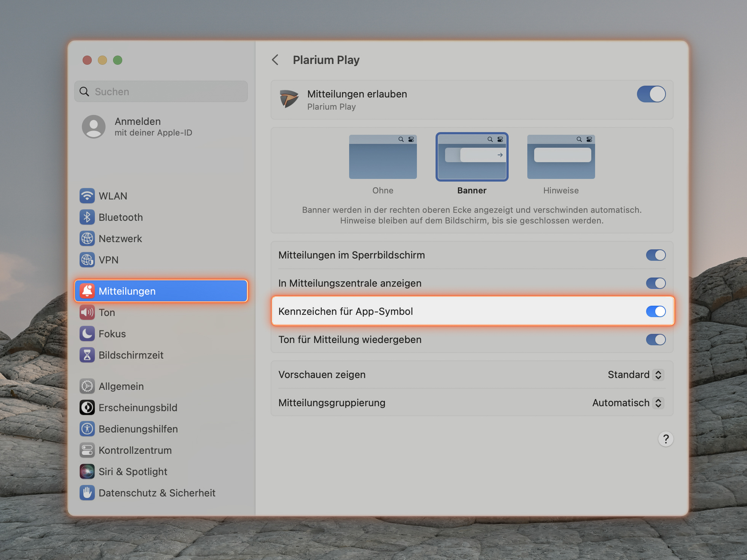Viewport: 747px width, 560px height.
Task: Toggle Ton für Mitteilung wiedergeben switch
Action: coord(656,339)
